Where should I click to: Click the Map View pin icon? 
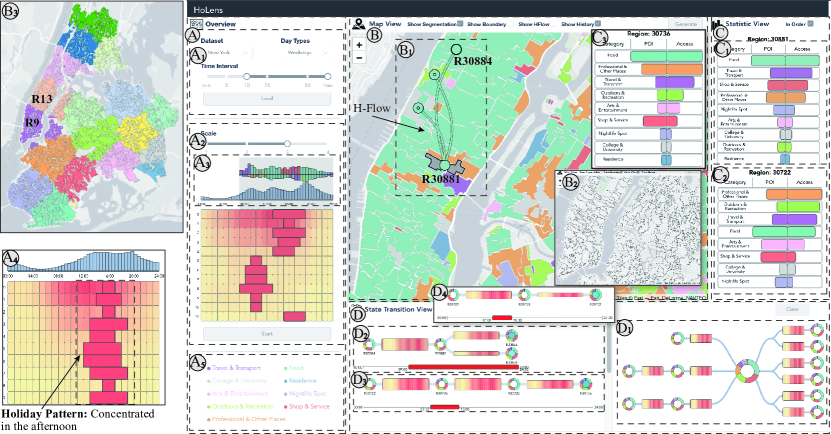360,24
